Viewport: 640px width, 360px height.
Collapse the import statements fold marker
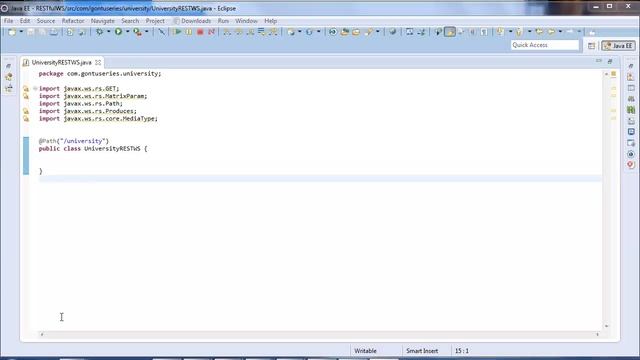point(35,89)
